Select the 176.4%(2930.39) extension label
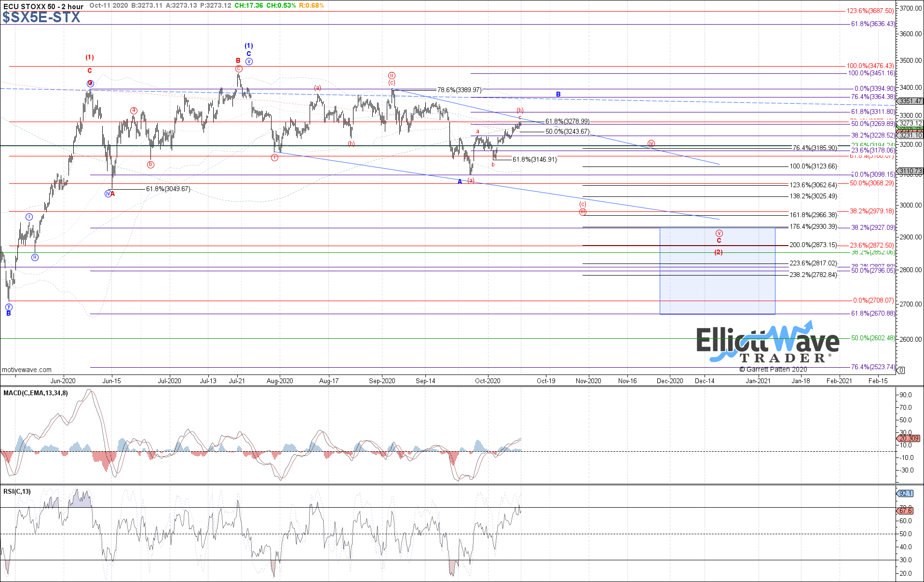Screen dimensions: 924x582 coord(814,226)
